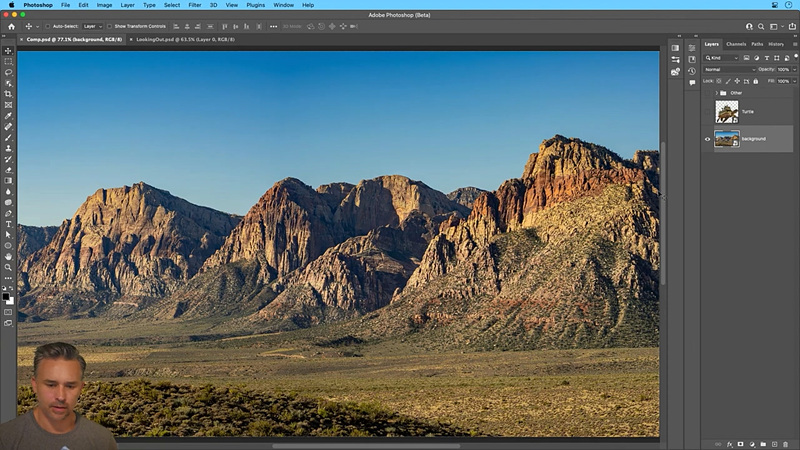Viewport: 800px width, 450px height.
Task: Close the Comp.psd document tab
Action: click(x=21, y=39)
